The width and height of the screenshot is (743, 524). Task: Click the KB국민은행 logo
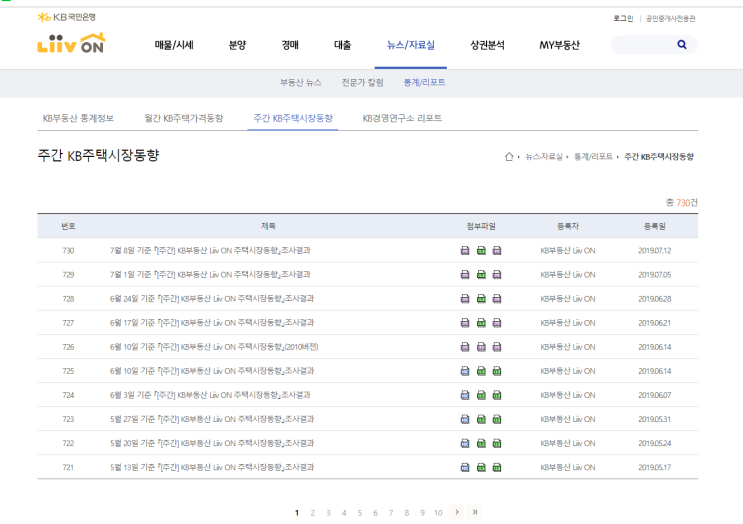(67, 18)
